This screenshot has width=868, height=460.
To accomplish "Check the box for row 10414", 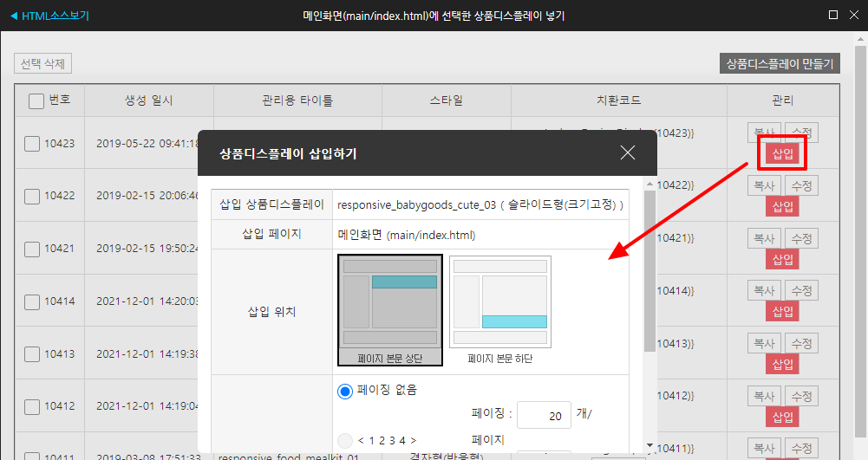I will 32,301.
